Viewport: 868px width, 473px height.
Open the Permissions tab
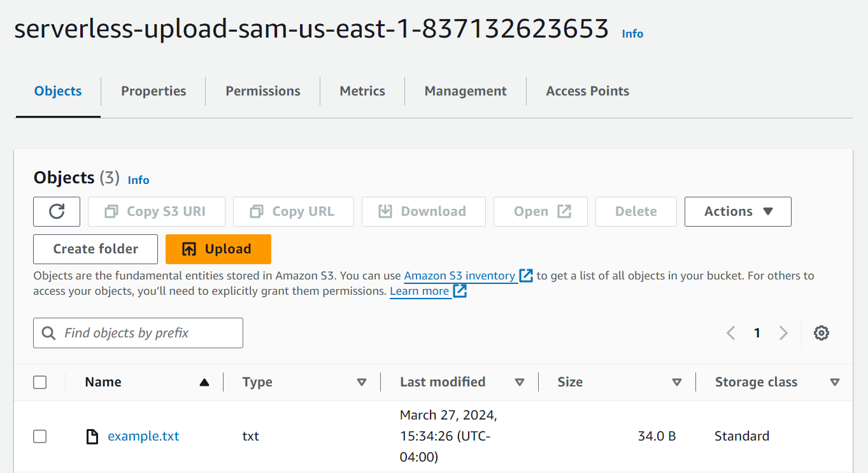[x=263, y=91]
